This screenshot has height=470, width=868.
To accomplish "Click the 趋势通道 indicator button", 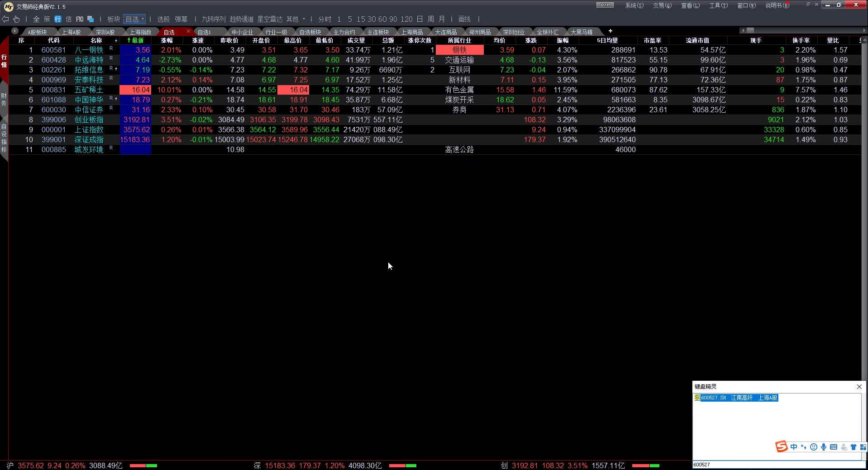I will [241, 19].
